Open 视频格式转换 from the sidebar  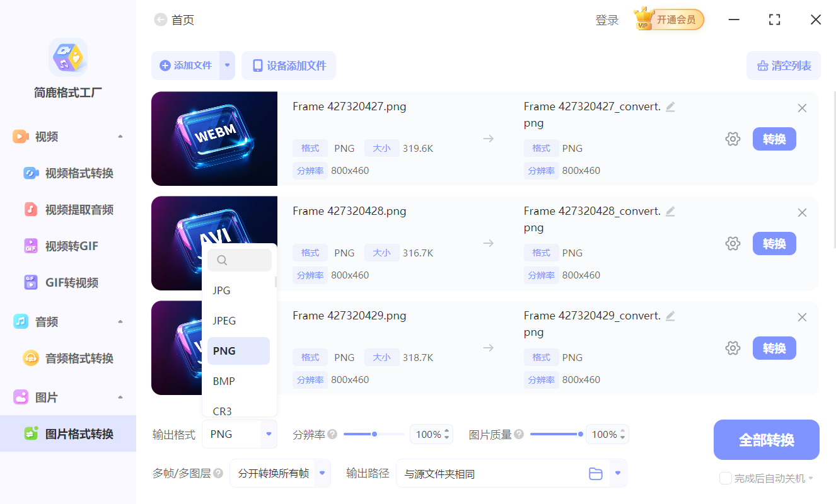[x=68, y=173]
